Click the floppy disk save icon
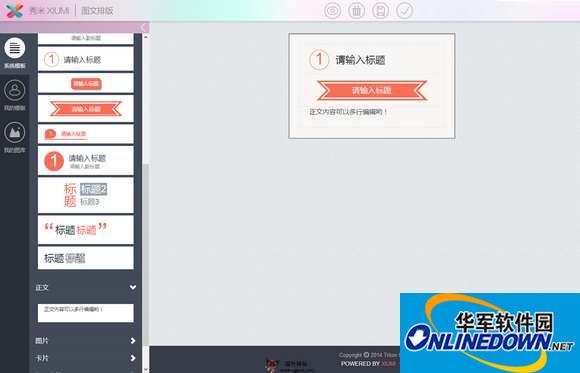 click(381, 10)
